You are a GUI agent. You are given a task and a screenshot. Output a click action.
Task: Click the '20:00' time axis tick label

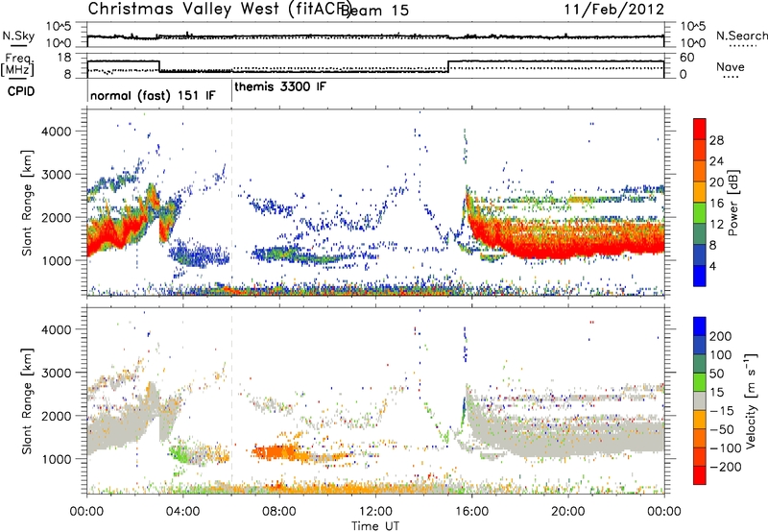click(568, 512)
